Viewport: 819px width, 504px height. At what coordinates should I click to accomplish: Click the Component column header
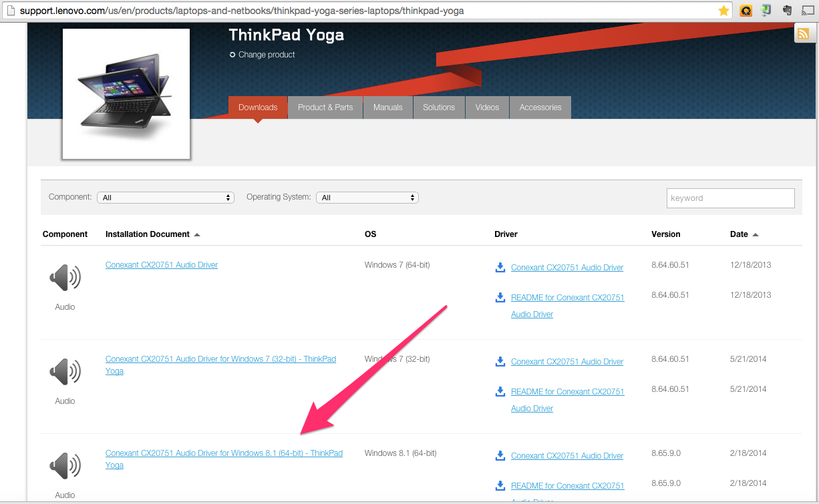(65, 234)
